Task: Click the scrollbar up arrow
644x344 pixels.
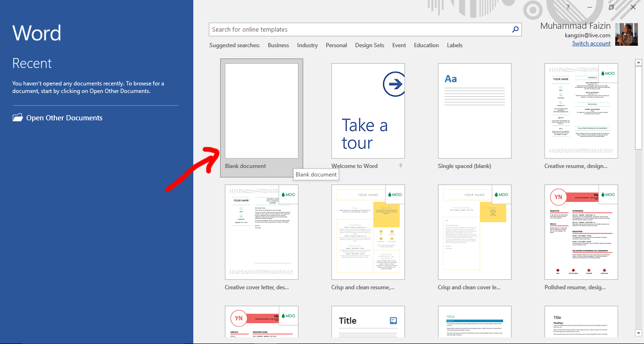Action: [x=638, y=62]
